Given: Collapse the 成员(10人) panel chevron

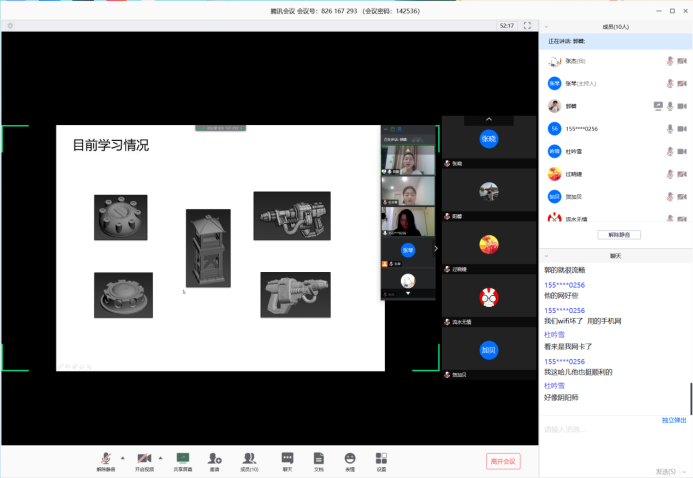Looking at the screenshot, I should tap(683, 26).
